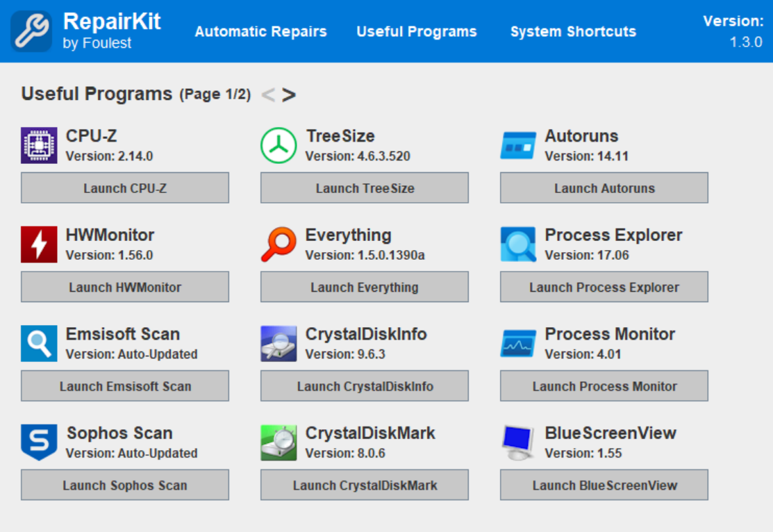Image resolution: width=773 pixels, height=532 pixels.
Task: Launch Autoruns button
Action: pyautogui.click(x=604, y=188)
